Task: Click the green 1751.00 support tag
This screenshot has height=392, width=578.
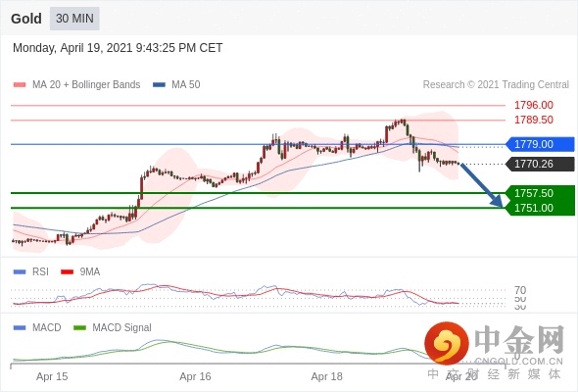Action: pos(540,208)
